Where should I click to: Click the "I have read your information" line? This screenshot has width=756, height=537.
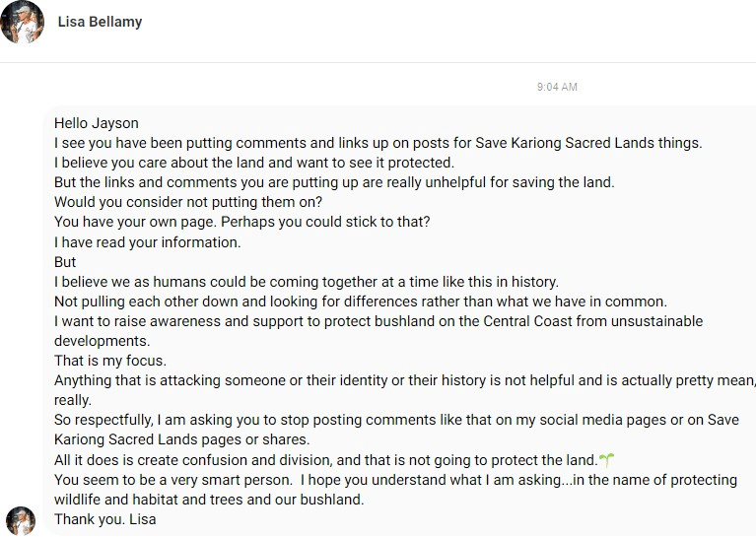pos(148,242)
